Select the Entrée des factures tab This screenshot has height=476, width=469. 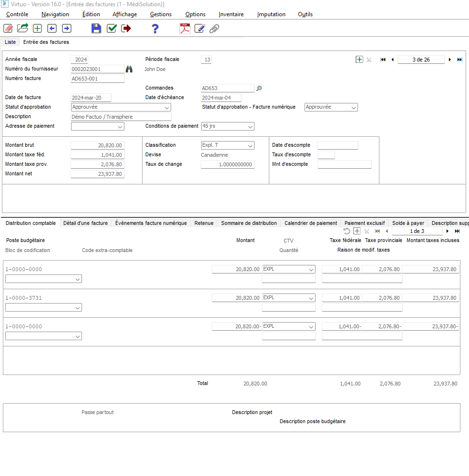(x=46, y=42)
